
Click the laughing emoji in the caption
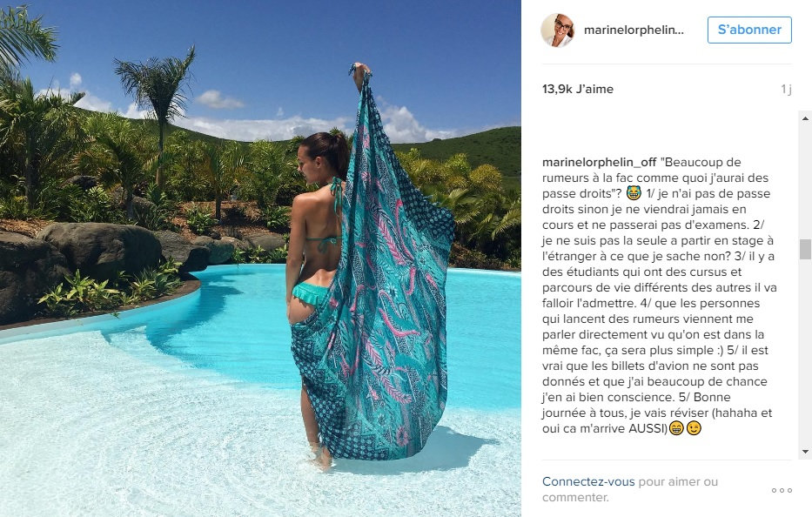coord(634,193)
